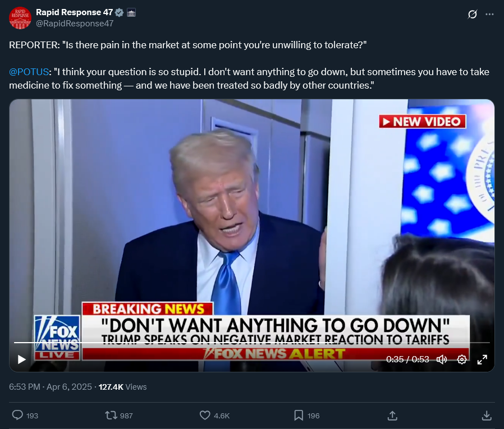The image size is (504, 429).
Task: Like the post with the heart icon
Action: tap(205, 415)
